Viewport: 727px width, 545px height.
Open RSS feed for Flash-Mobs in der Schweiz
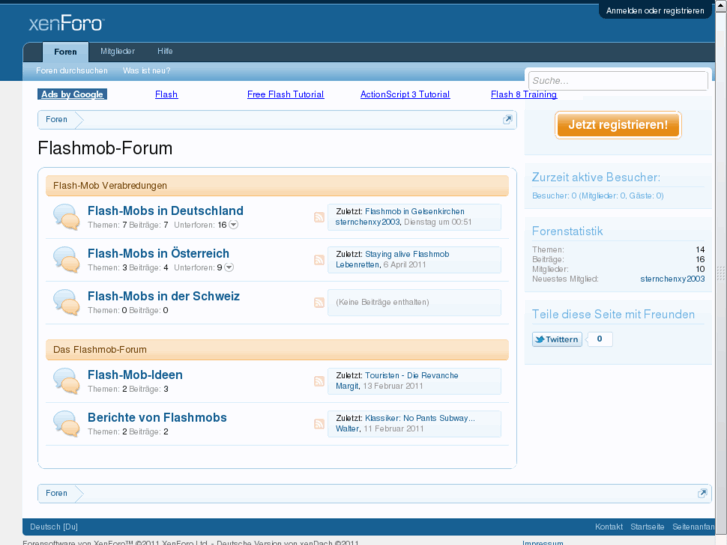point(319,302)
